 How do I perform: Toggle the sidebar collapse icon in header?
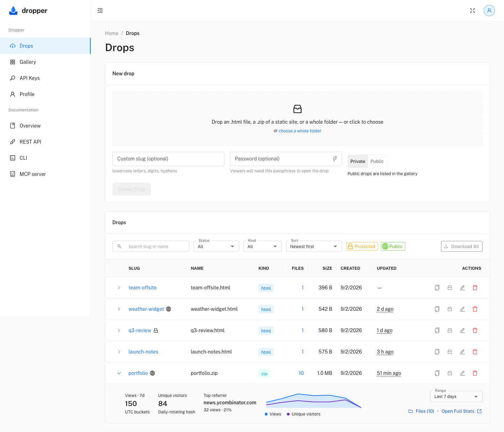click(100, 11)
